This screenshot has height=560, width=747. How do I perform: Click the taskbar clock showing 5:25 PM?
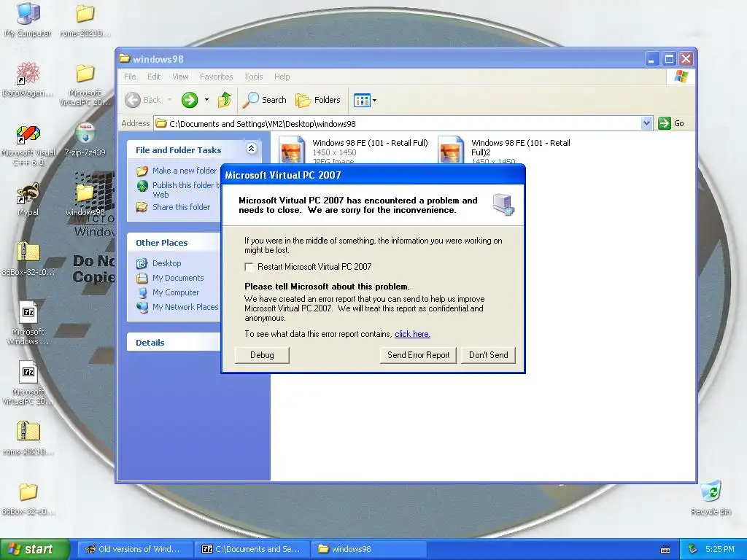point(720,549)
